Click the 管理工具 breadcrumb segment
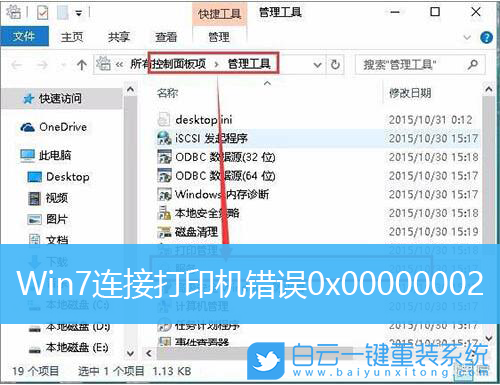Image resolution: width=500 pixels, height=385 pixels. coord(249,64)
